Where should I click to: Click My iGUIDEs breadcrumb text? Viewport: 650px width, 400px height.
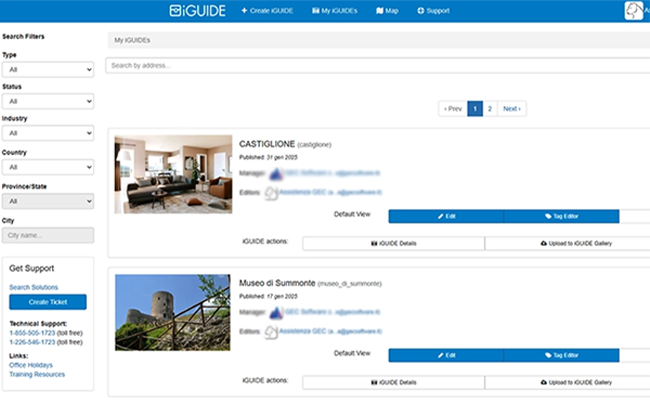pos(132,40)
